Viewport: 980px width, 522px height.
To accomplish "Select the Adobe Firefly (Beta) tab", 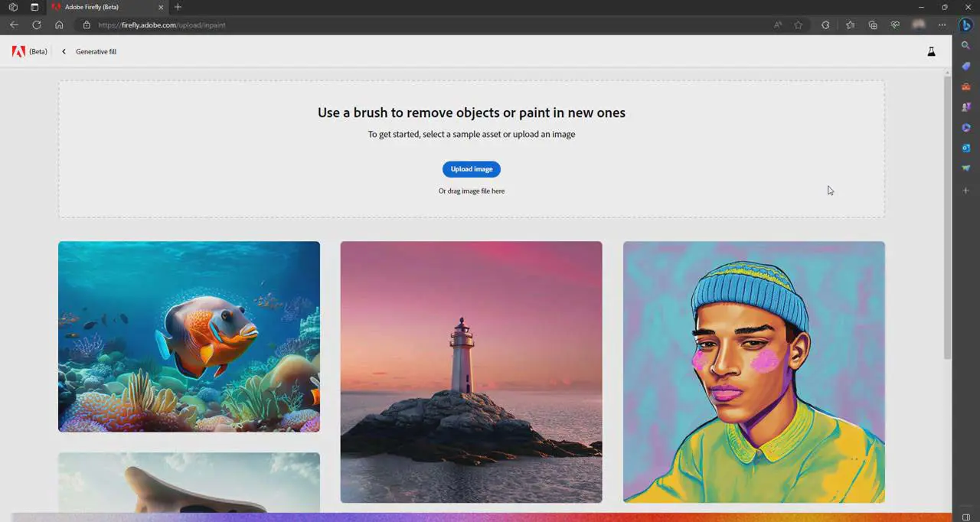I will (x=103, y=7).
